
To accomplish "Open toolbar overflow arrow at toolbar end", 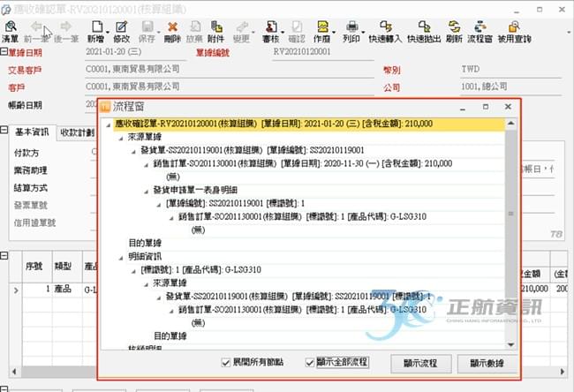I will (x=570, y=32).
